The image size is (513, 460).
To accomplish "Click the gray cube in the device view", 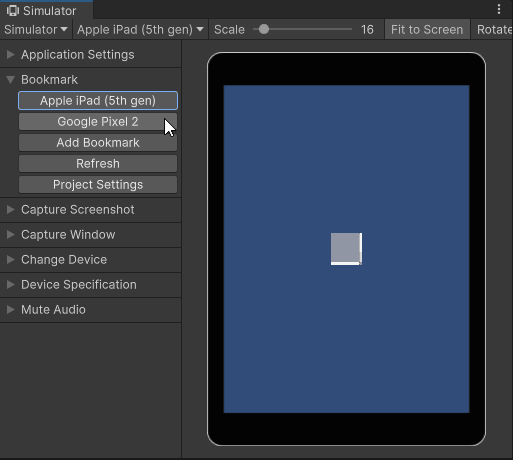I will [x=346, y=249].
